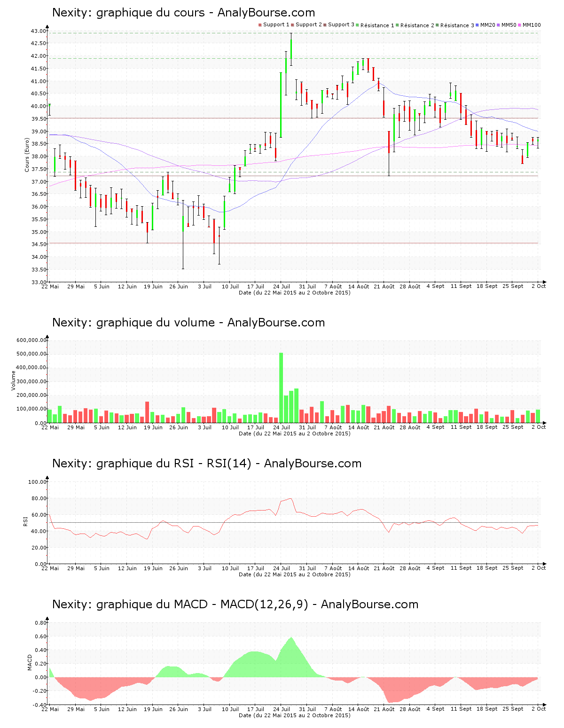Click the 0.40 MACD axis value

(41, 650)
